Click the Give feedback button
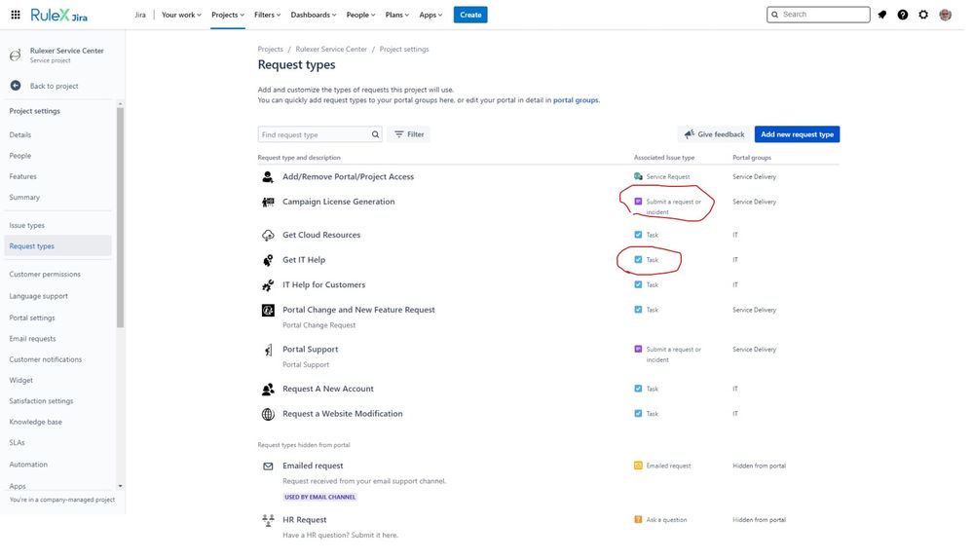This screenshot has width=973, height=560. pos(714,134)
